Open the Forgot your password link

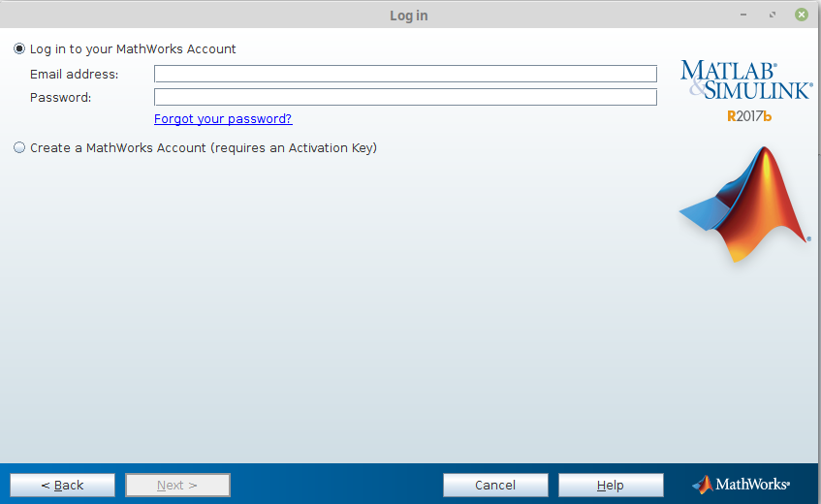[x=223, y=119]
